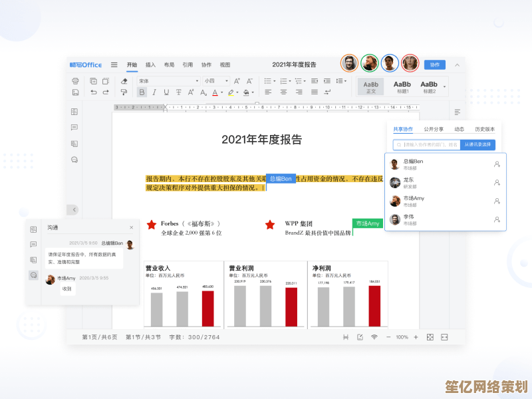Open the font size dropdown 小四
This screenshot has width=532, height=399.
tap(216, 81)
